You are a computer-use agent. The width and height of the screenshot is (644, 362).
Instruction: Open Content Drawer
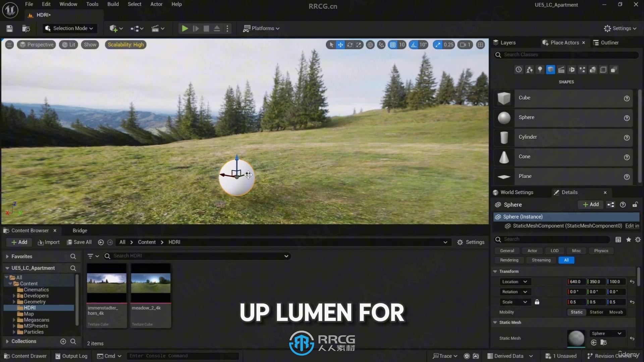[25, 356]
